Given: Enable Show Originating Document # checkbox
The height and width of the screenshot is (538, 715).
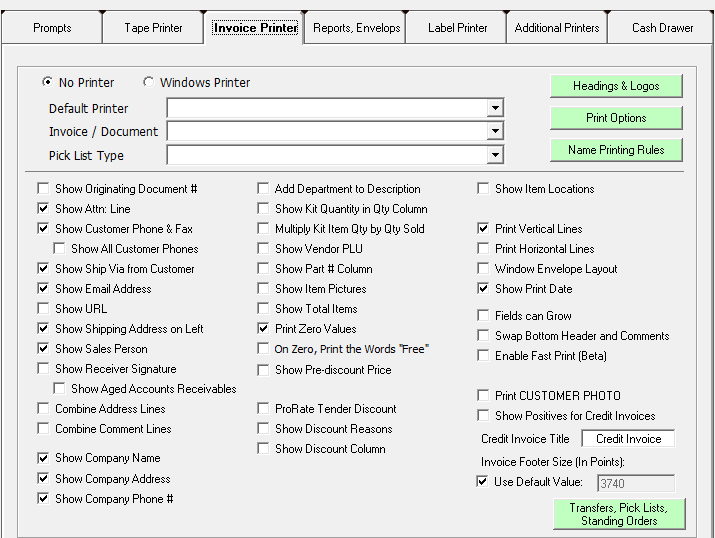Looking at the screenshot, I should pos(43,188).
